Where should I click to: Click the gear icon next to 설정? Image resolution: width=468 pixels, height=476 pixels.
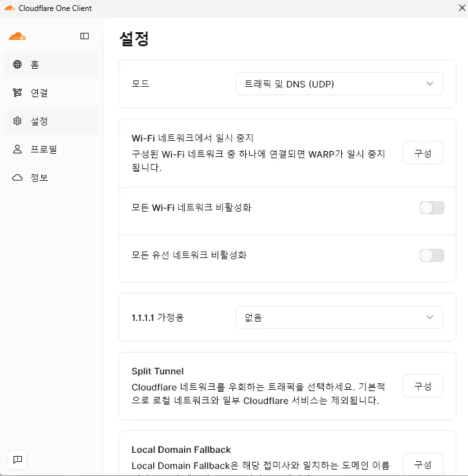click(17, 121)
